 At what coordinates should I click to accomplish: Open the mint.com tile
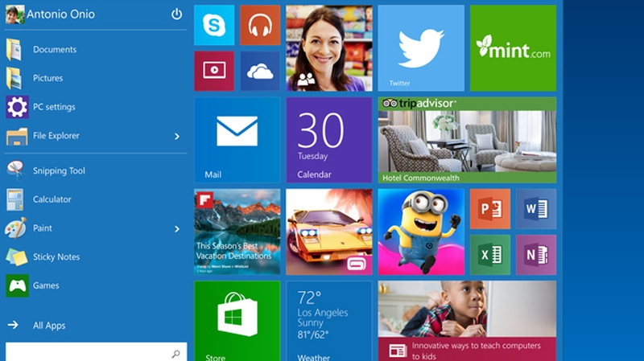(513, 48)
